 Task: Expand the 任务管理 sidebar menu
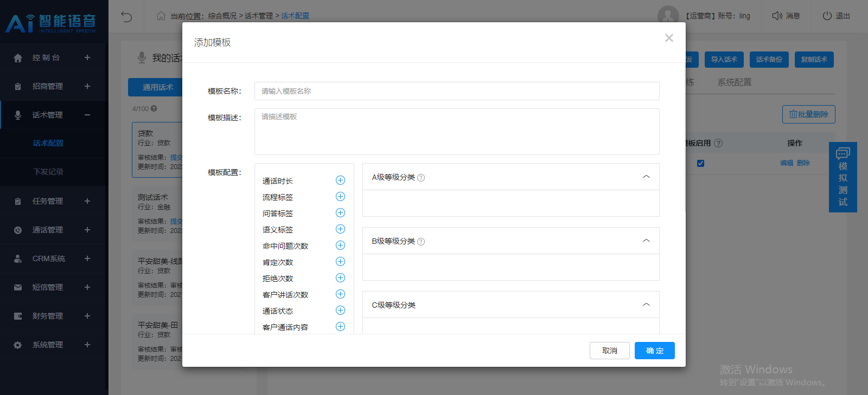[87, 201]
